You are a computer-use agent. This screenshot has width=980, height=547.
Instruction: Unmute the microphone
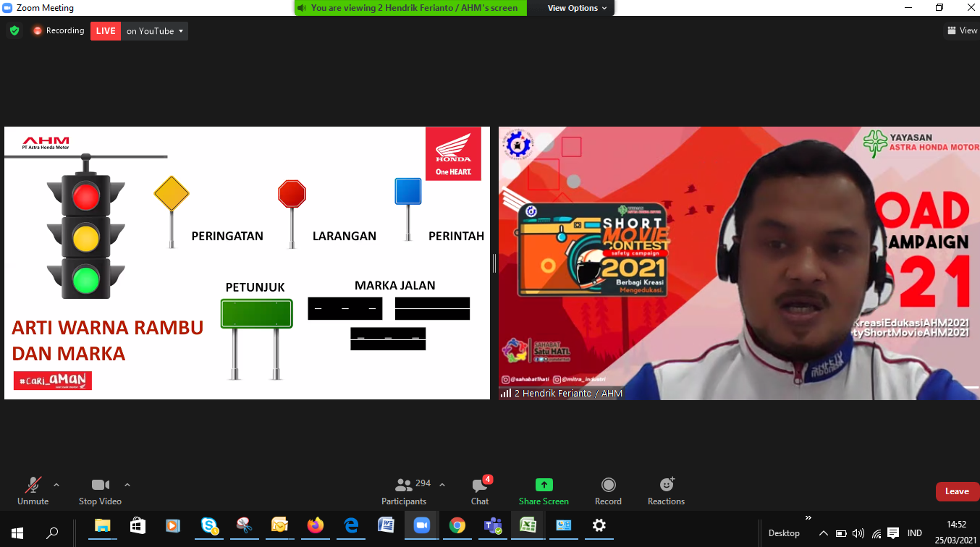pos(33,491)
